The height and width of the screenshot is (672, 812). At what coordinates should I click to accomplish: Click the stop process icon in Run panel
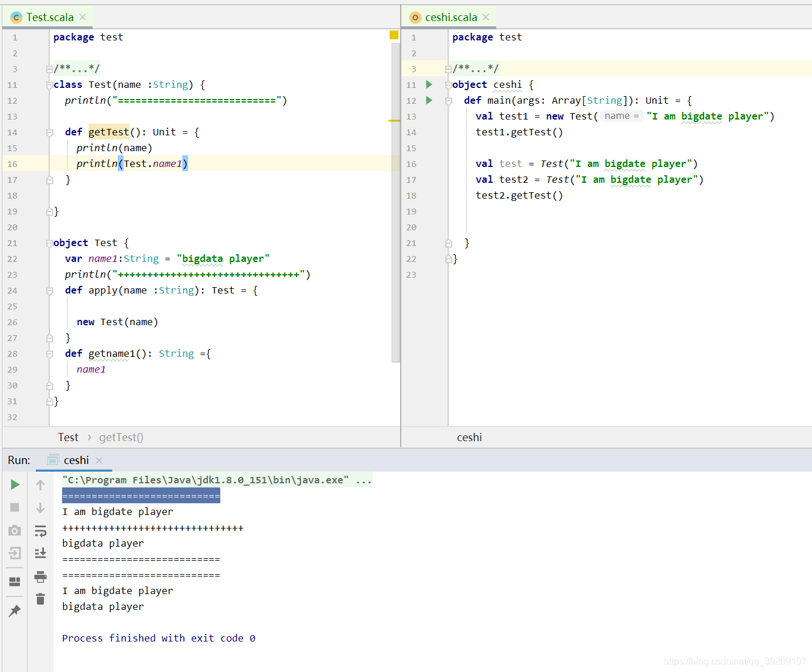[x=15, y=507]
